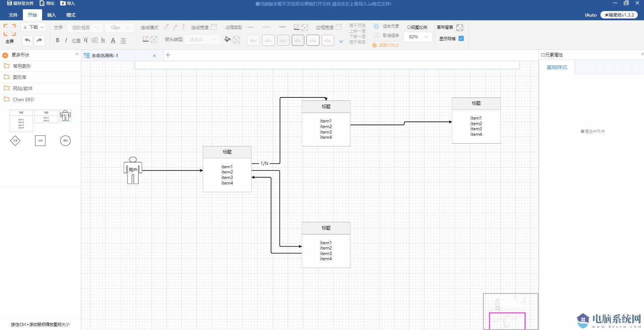
Task: Click the 导入 import button
Action: tap(68, 3)
